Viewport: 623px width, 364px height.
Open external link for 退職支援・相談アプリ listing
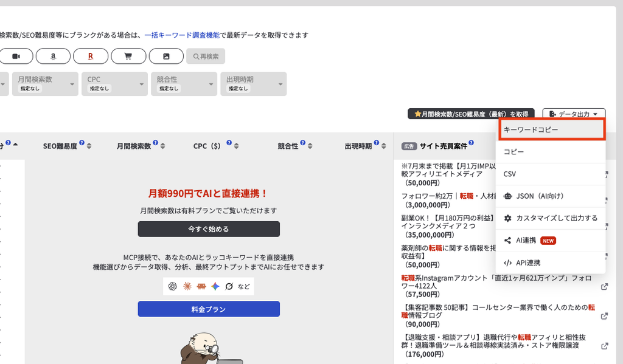point(604,346)
